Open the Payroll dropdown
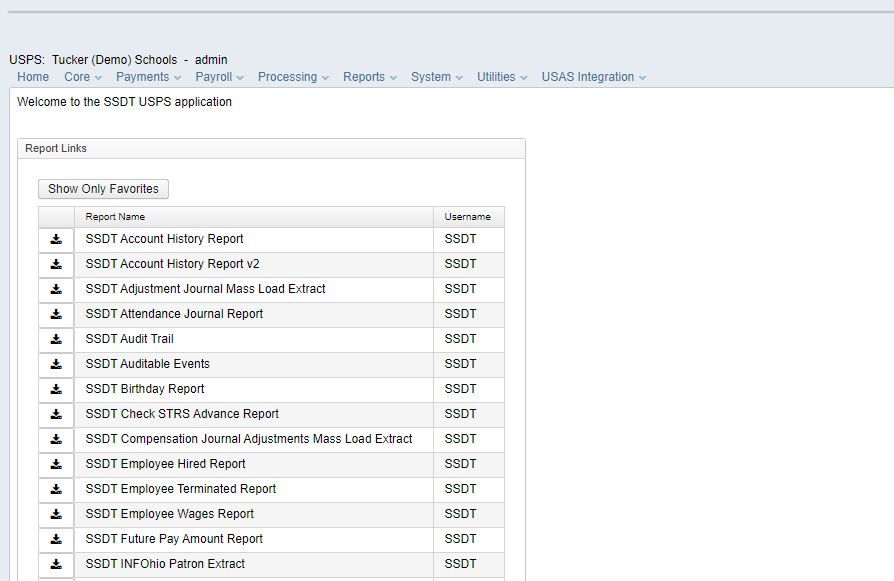Screen dimensions: 894x581 (220, 77)
